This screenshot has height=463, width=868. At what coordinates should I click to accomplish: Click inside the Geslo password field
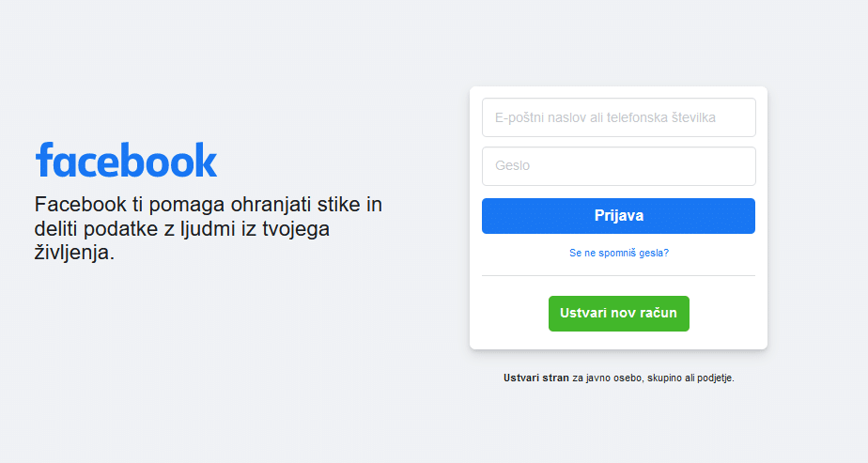(x=618, y=166)
